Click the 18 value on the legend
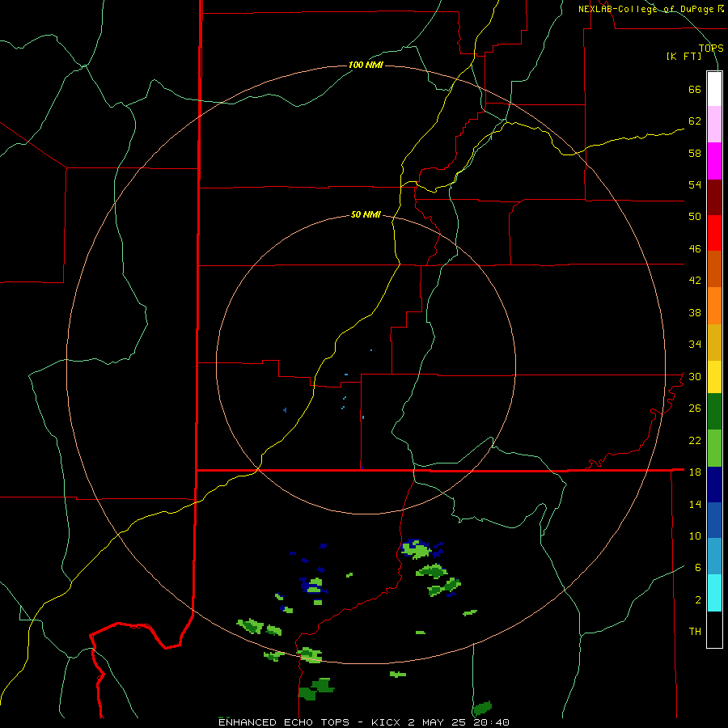The height and width of the screenshot is (728, 728). click(695, 472)
